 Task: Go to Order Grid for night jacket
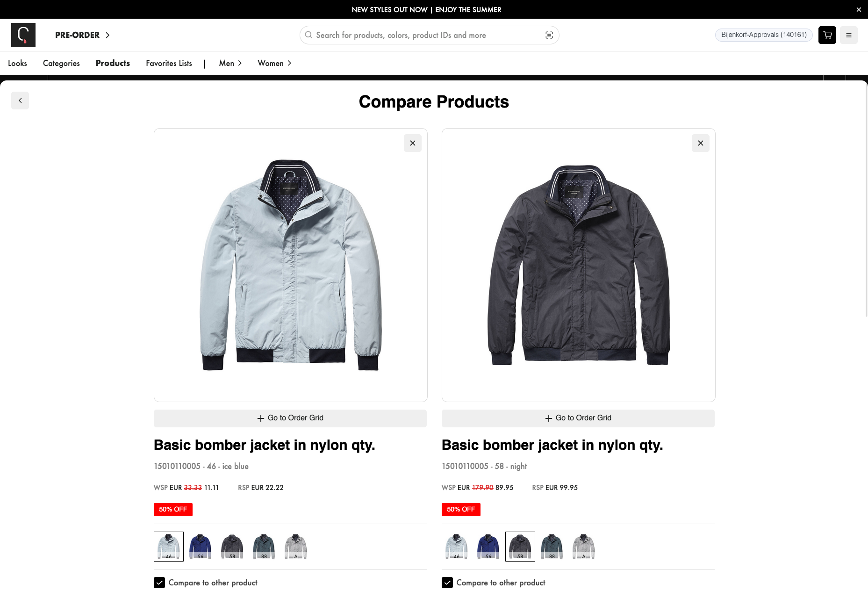pos(578,418)
